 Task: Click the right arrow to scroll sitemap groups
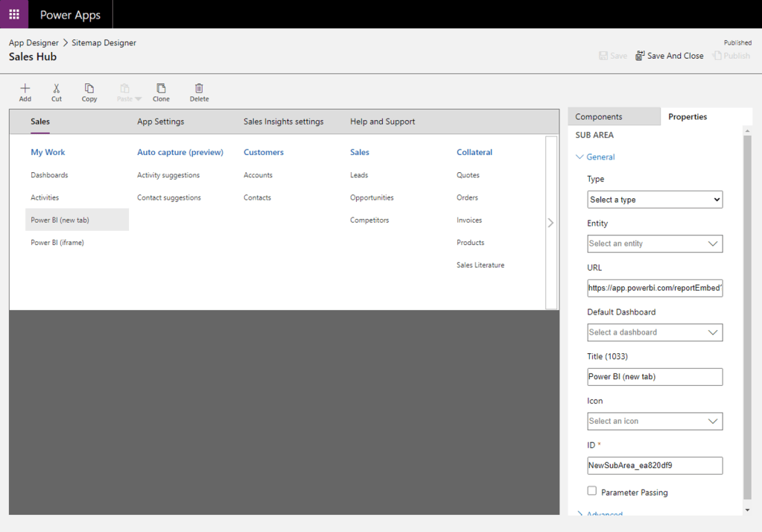pyautogui.click(x=550, y=222)
